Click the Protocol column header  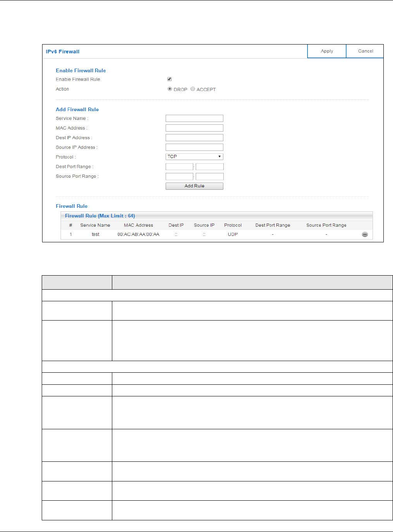233,225
